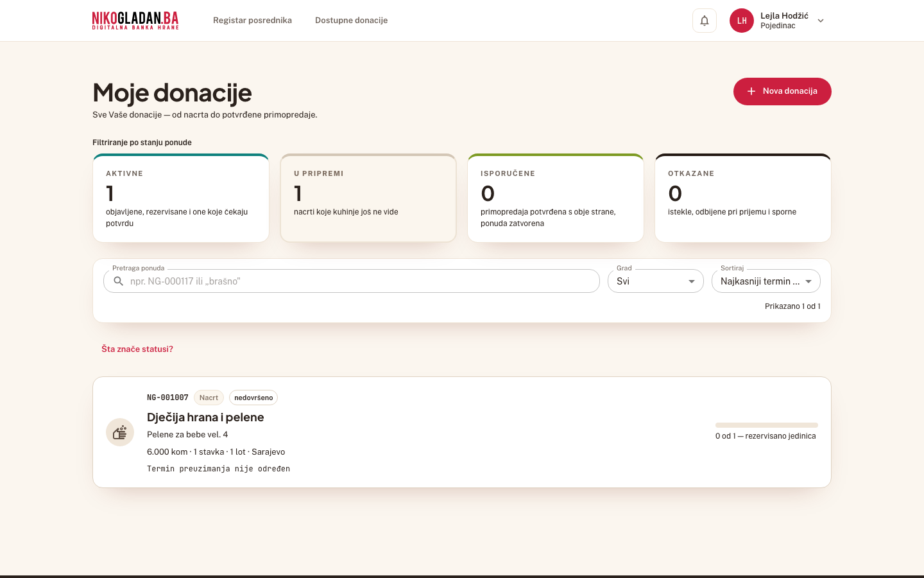Click the nedovršeno badge
Image resolution: width=924 pixels, height=578 pixels.
253,398
